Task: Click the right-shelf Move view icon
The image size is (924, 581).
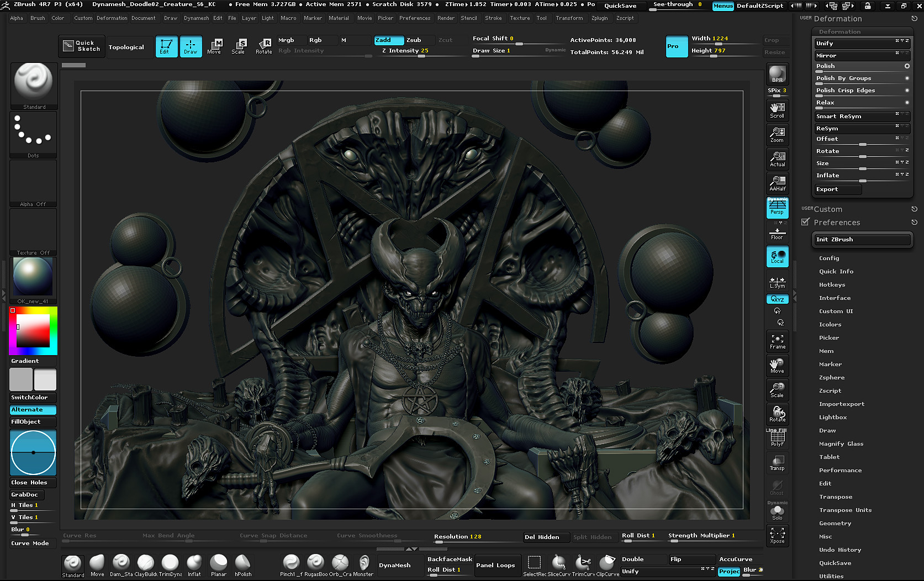Action: point(777,366)
